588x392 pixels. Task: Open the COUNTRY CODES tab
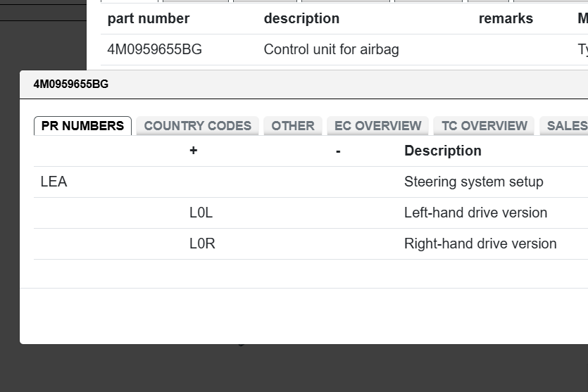point(197,126)
